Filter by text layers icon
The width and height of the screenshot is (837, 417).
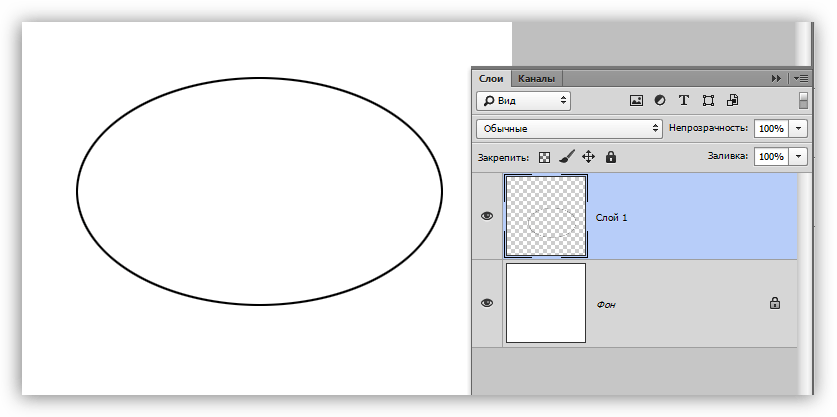pos(684,101)
